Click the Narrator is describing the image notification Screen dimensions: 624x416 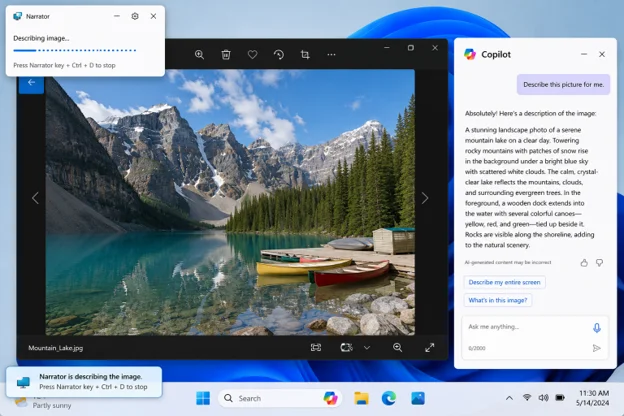point(84,382)
